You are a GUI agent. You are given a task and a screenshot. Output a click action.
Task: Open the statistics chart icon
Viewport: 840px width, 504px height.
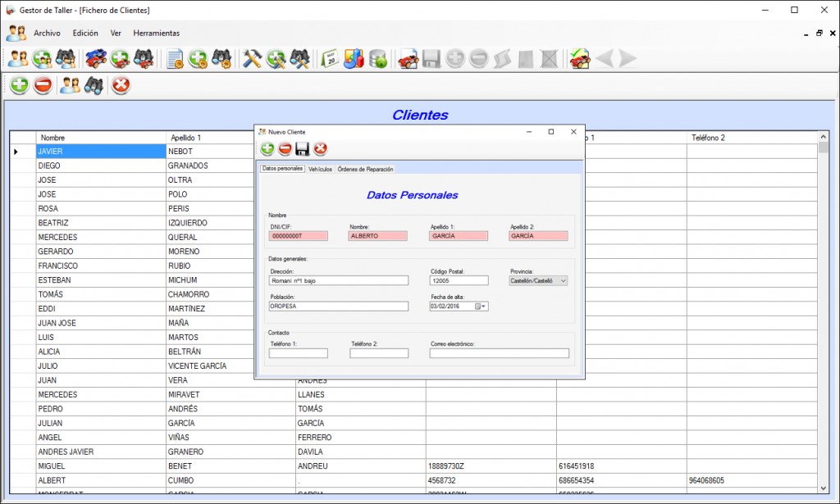[354, 59]
